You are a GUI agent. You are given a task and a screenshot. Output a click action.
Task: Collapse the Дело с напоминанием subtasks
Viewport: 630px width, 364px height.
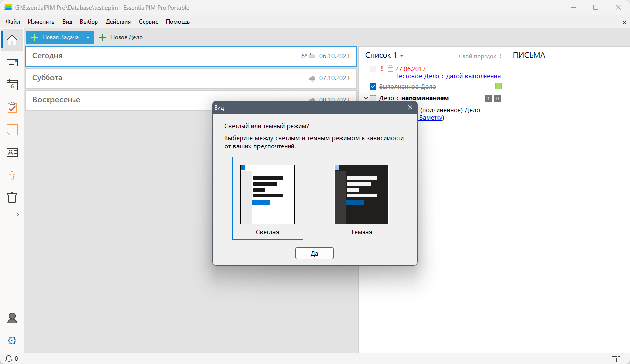[x=366, y=98]
